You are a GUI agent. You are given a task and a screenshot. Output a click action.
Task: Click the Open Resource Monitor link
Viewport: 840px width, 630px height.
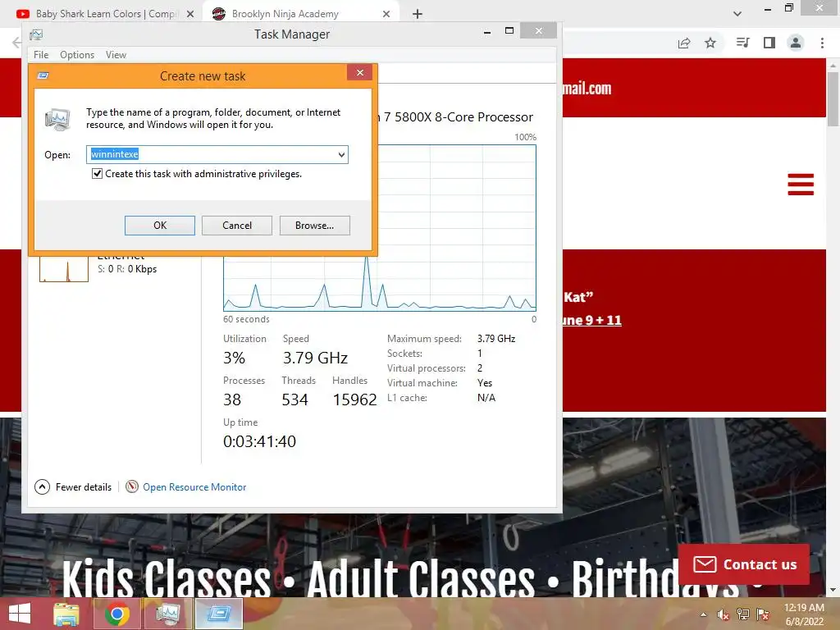pyautogui.click(x=194, y=487)
